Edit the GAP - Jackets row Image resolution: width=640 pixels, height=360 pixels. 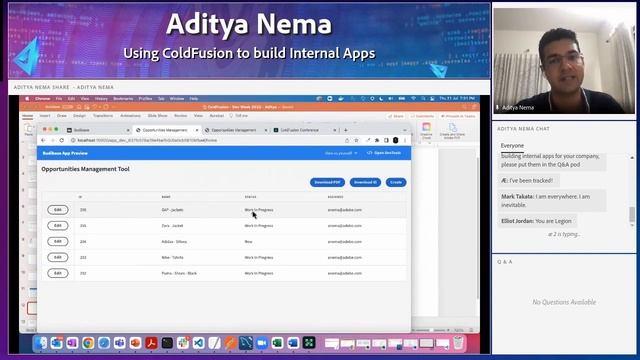(x=58, y=210)
